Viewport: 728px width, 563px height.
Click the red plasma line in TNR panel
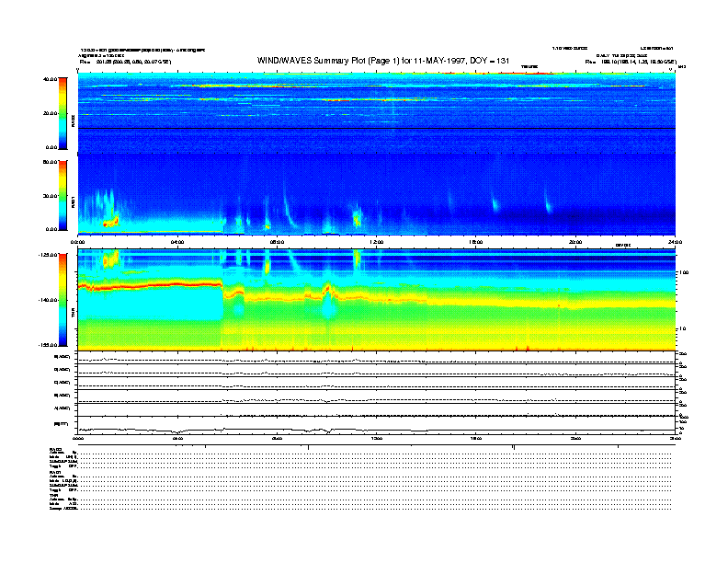tap(156, 284)
